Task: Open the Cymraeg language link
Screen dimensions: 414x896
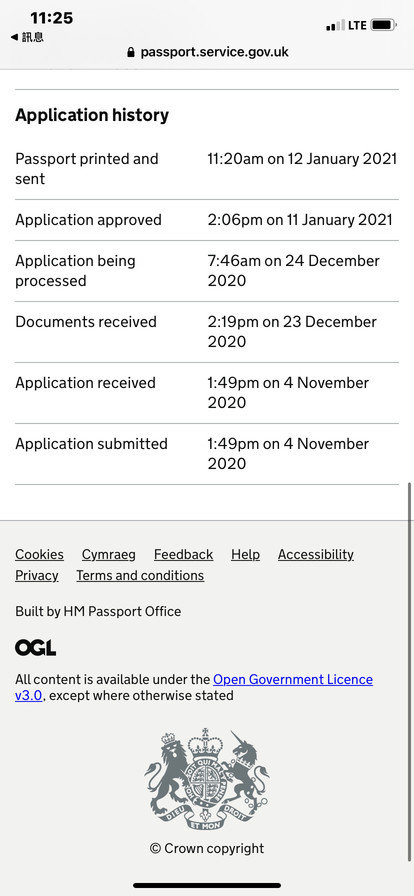Action: coord(109,554)
